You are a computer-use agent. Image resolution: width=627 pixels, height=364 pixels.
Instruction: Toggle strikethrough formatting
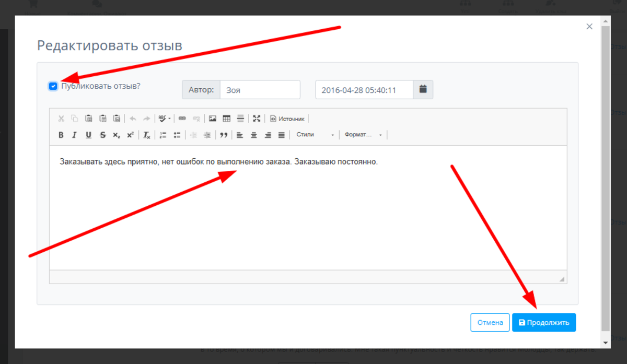[x=102, y=135]
